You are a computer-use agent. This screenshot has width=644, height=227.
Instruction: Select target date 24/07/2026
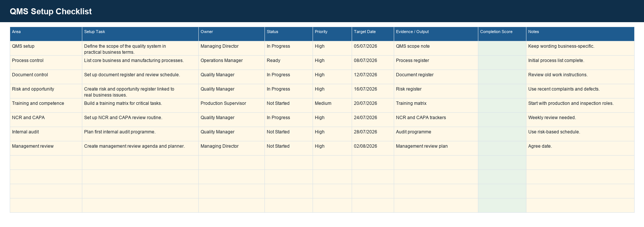pyautogui.click(x=373, y=120)
